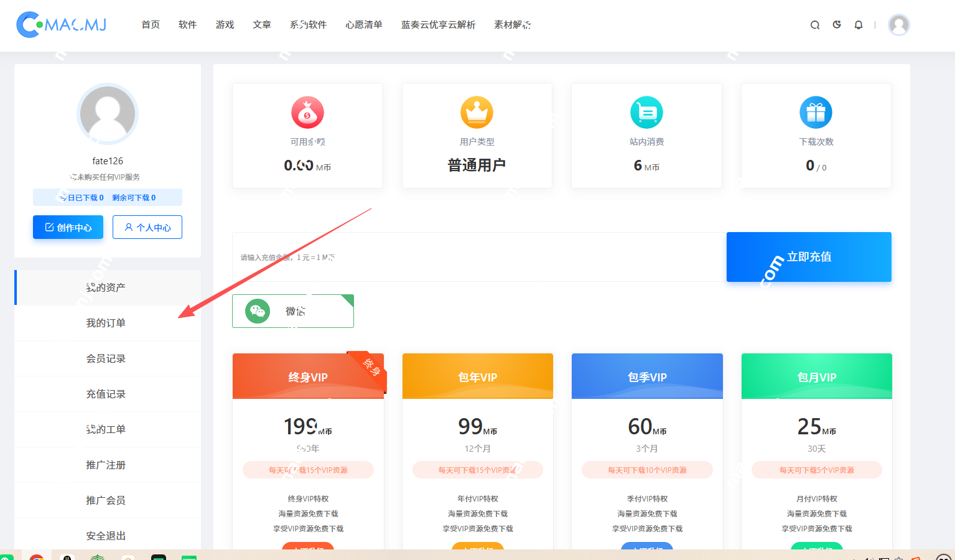Click the MACMJ site logo
This screenshot has height=560, width=955.
(60, 25)
